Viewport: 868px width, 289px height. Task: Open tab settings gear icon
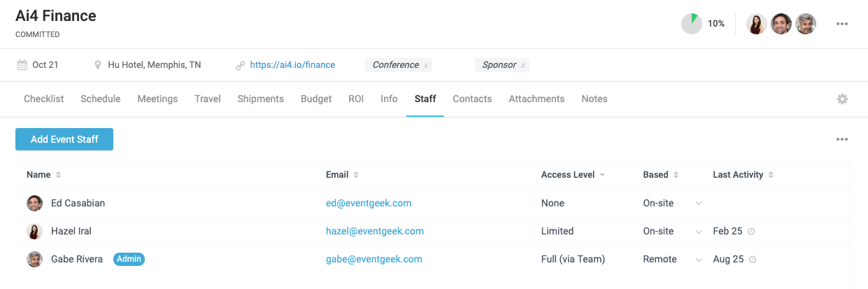842,99
